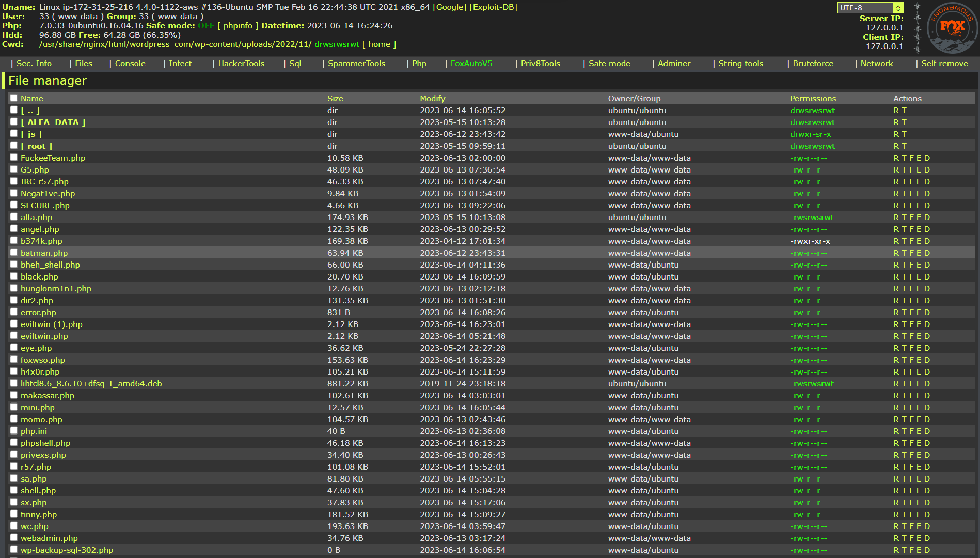This screenshot has width=980, height=558.
Task: Open the UTF-8 charset dropdown
Action: point(870,8)
